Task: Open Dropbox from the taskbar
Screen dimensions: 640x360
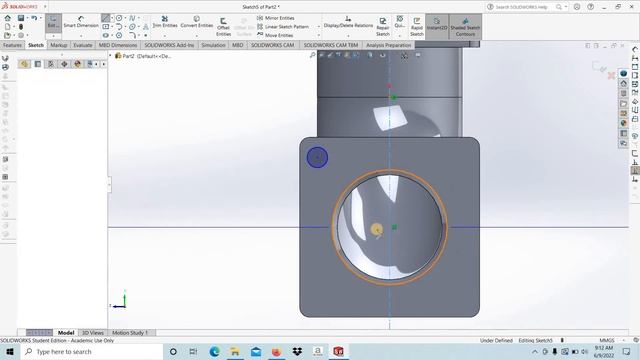Action: (x=297, y=351)
